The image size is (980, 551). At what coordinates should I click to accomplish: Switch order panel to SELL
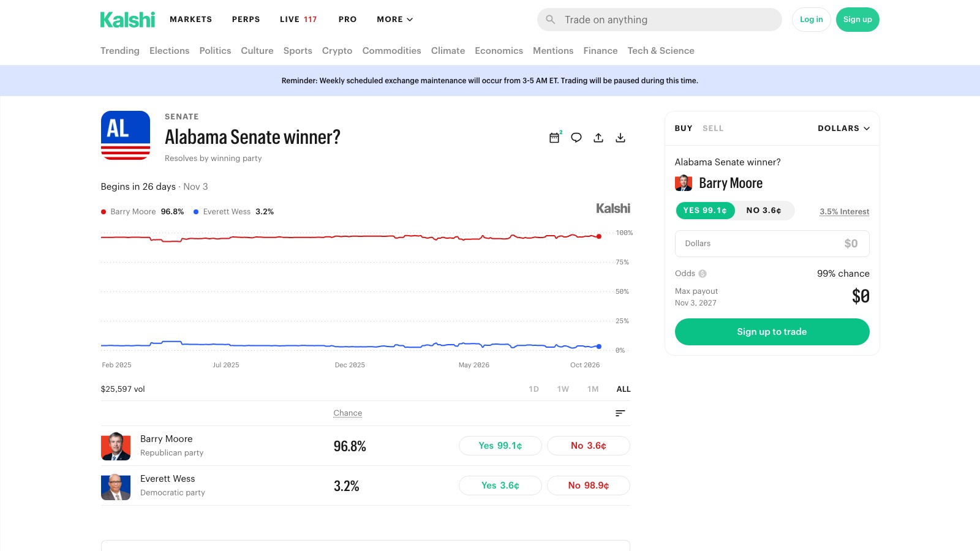pyautogui.click(x=713, y=129)
